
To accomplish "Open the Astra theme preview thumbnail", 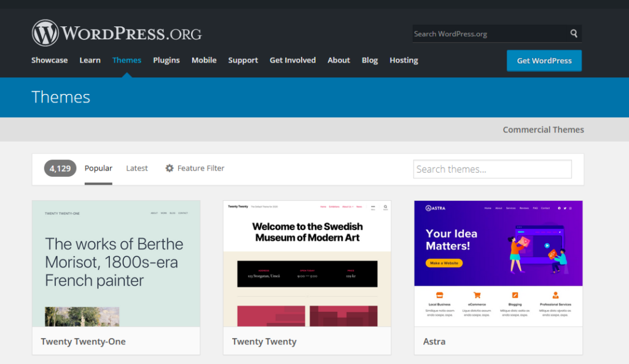I will (x=498, y=264).
